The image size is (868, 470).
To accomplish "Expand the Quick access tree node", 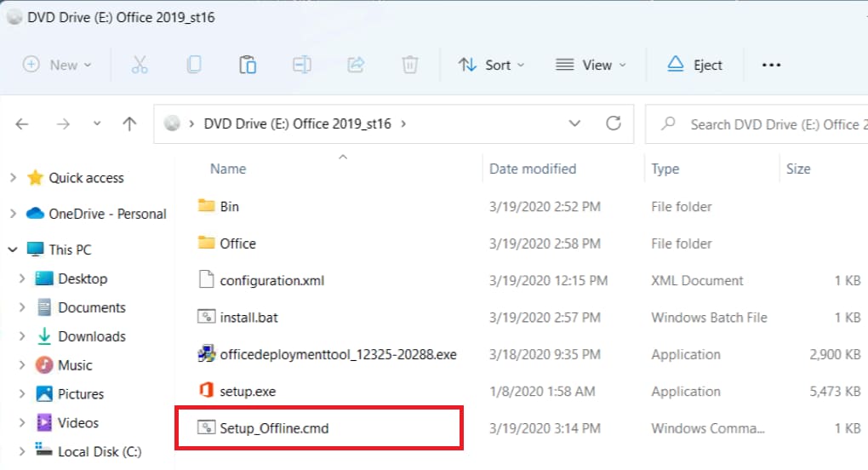I will [x=13, y=178].
